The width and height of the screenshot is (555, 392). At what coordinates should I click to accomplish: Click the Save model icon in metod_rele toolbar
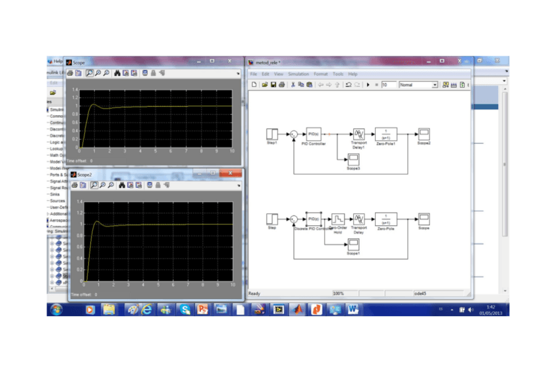click(x=273, y=85)
